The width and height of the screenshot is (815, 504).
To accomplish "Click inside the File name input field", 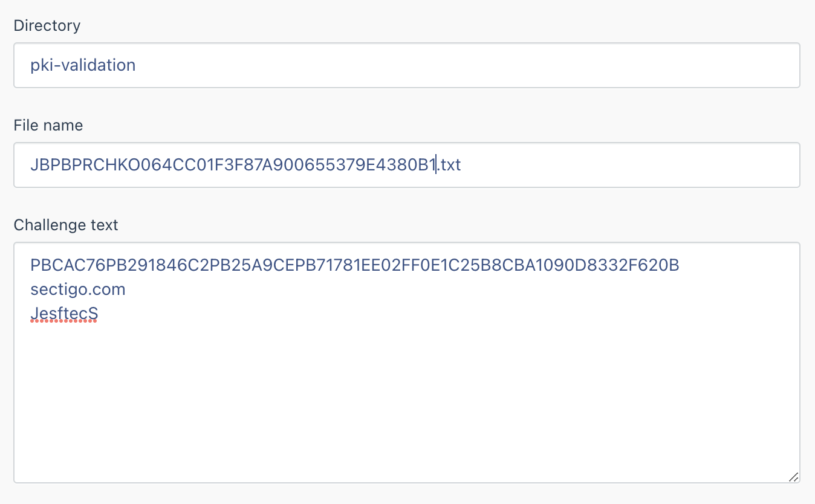I will point(544,164).
